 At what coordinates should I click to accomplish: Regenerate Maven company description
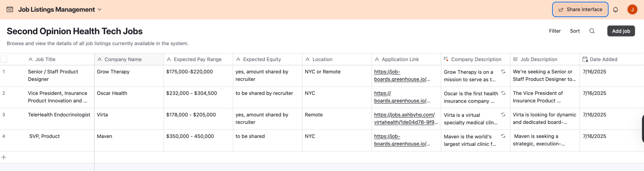[x=503, y=136]
